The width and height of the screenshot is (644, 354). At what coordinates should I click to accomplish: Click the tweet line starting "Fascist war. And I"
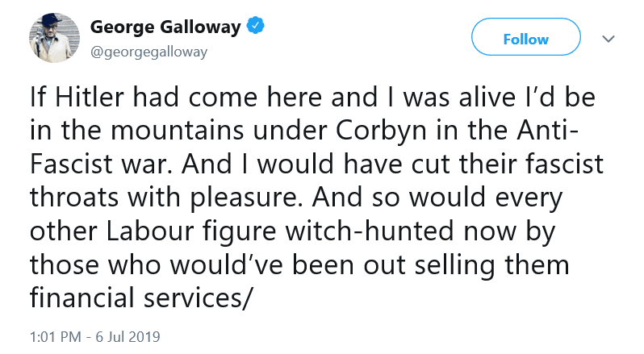[x=316, y=164]
